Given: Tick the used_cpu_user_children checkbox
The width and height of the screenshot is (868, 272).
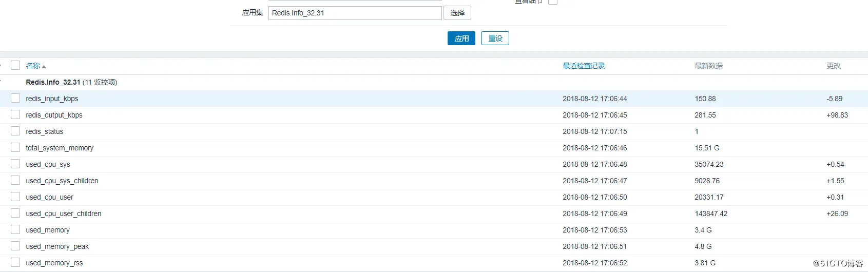Looking at the screenshot, I should tap(15, 213).
